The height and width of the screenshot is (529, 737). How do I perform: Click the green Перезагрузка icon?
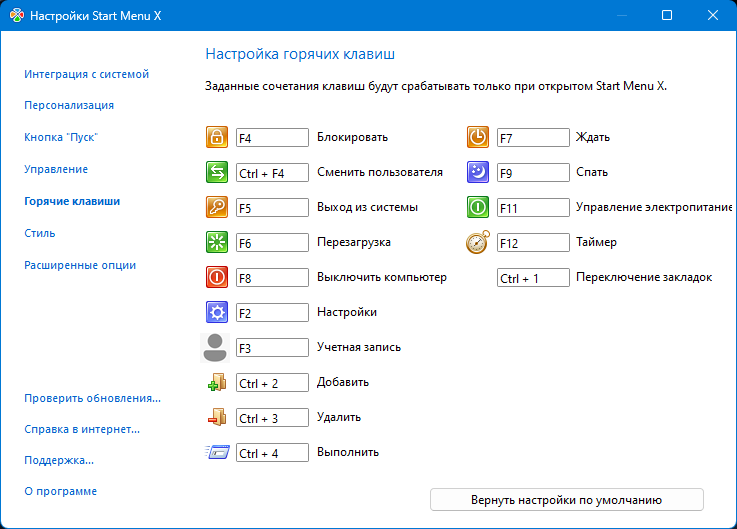tap(216, 243)
